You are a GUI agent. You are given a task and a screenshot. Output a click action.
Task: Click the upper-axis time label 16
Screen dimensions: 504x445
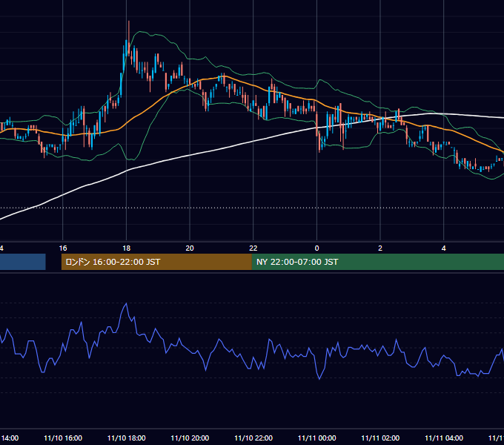[x=63, y=248]
